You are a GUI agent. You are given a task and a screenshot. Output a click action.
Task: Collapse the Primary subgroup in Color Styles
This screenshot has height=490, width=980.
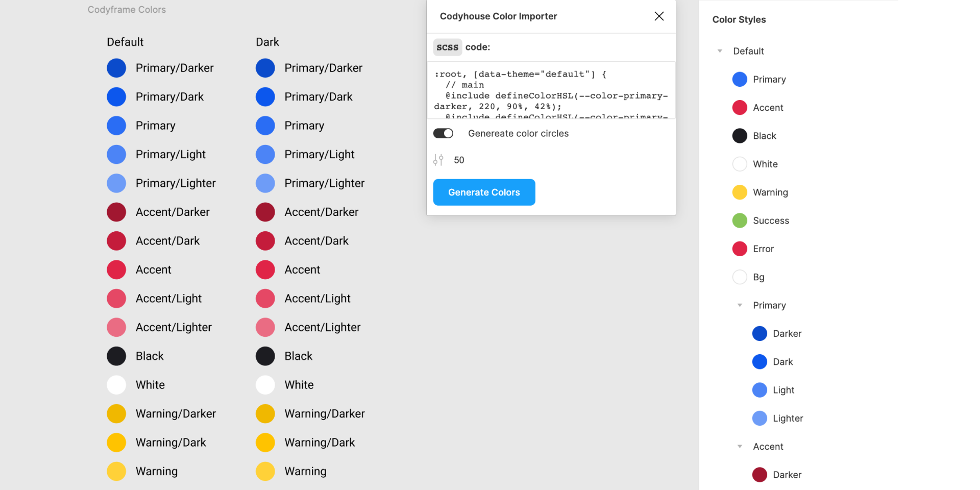click(x=740, y=305)
